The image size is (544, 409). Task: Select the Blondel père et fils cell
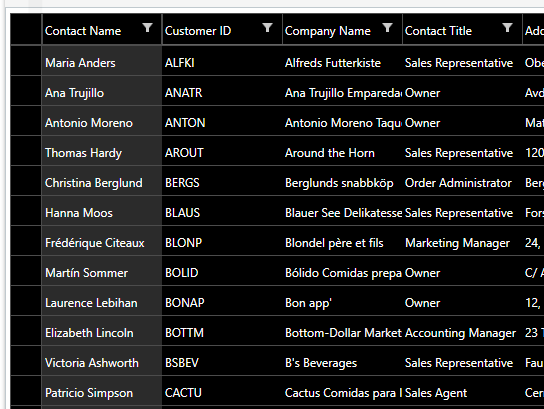pos(342,241)
